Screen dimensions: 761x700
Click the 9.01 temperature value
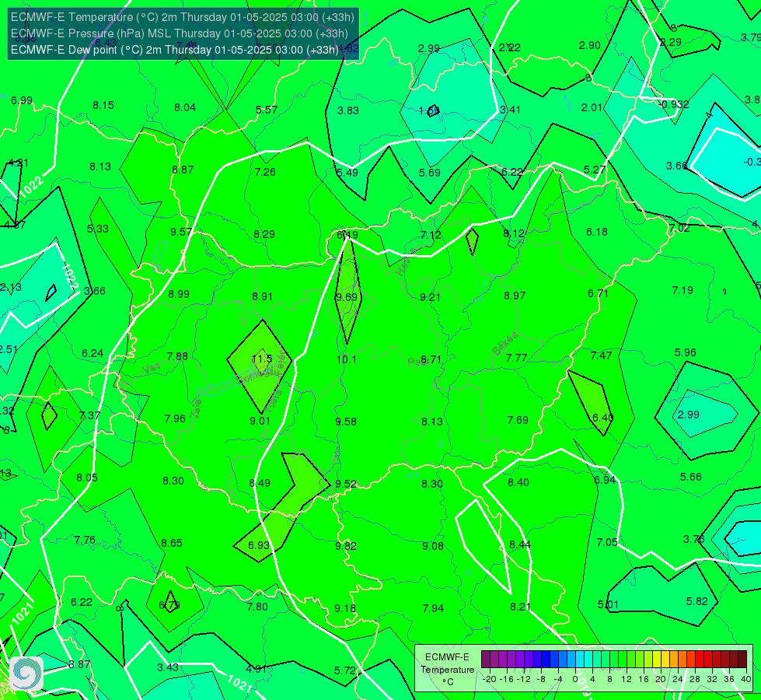pos(260,421)
